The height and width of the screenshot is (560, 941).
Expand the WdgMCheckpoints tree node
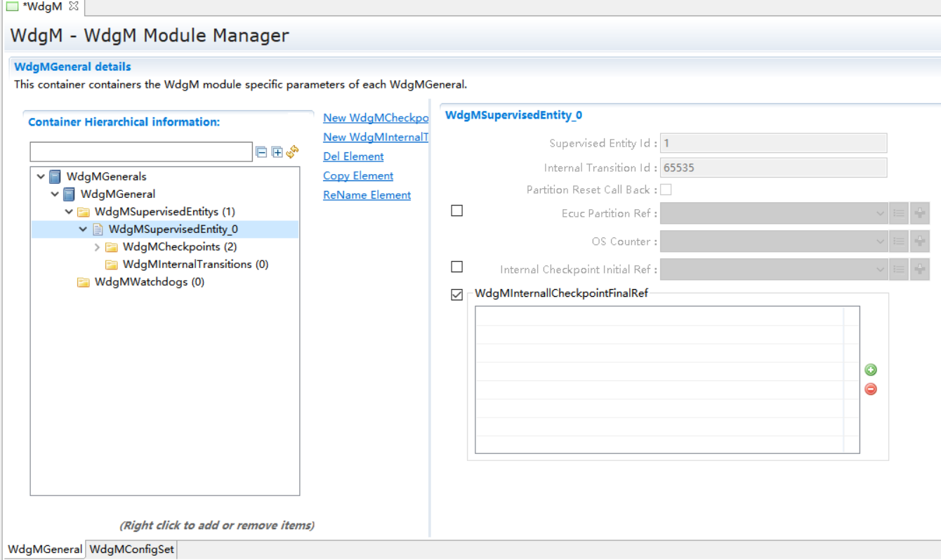click(97, 247)
